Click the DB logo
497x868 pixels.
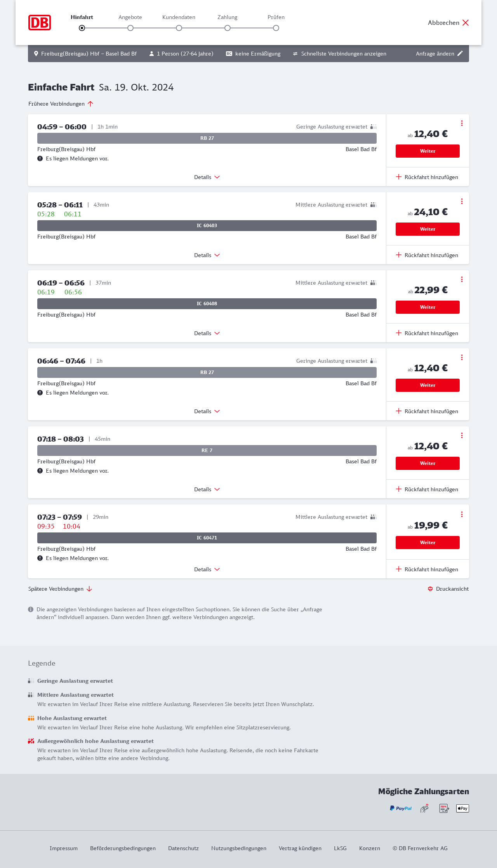tap(40, 23)
